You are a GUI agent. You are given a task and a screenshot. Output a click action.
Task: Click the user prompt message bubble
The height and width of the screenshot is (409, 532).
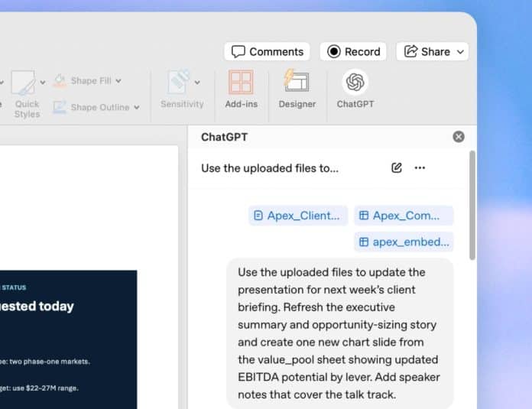coord(340,333)
